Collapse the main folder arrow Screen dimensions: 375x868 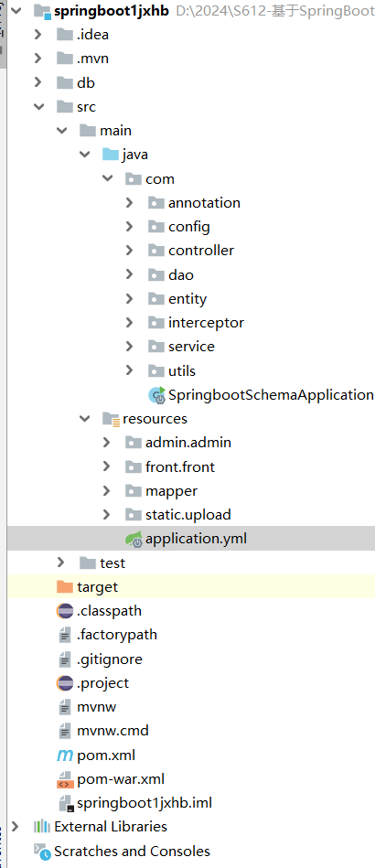pos(61,131)
